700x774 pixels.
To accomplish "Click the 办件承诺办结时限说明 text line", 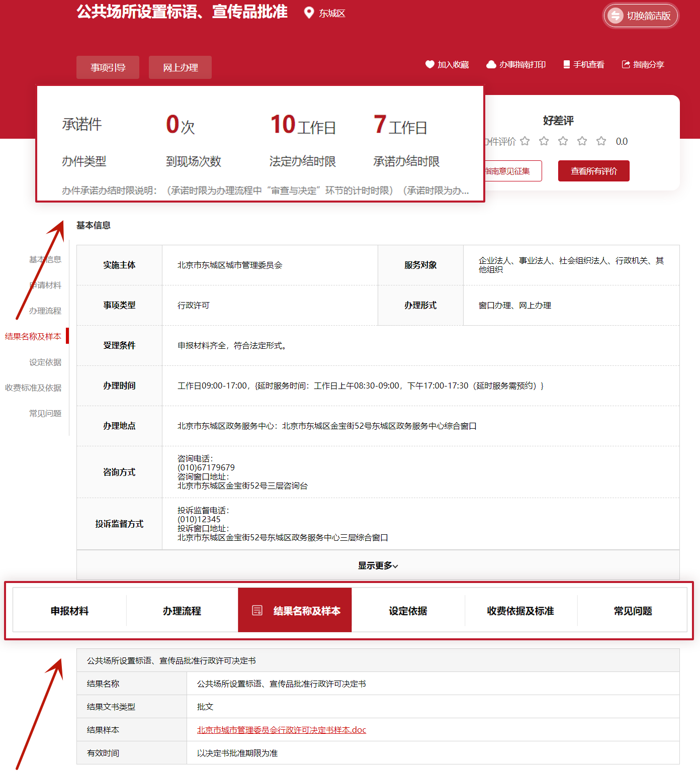I will [x=266, y=190].
